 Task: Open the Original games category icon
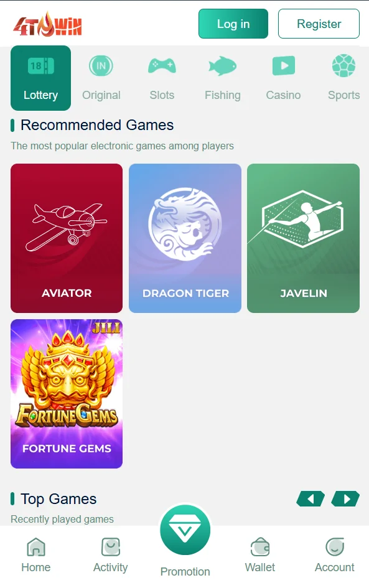click(101, 66)
